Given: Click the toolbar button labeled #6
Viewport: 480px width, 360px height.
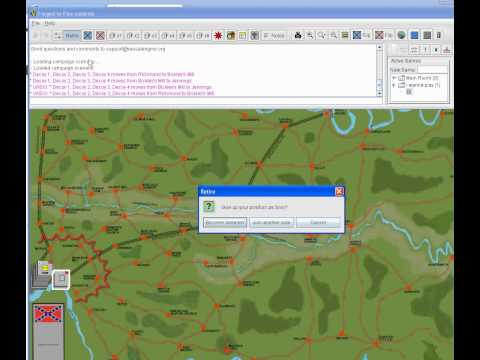Looking at the screenshot, I should (203, 35).
